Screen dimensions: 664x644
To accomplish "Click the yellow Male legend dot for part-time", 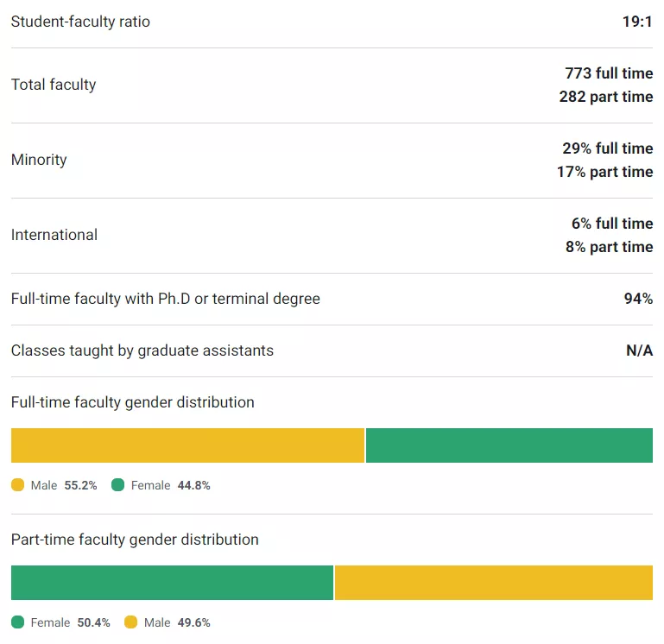I will [x=131, y=622].
